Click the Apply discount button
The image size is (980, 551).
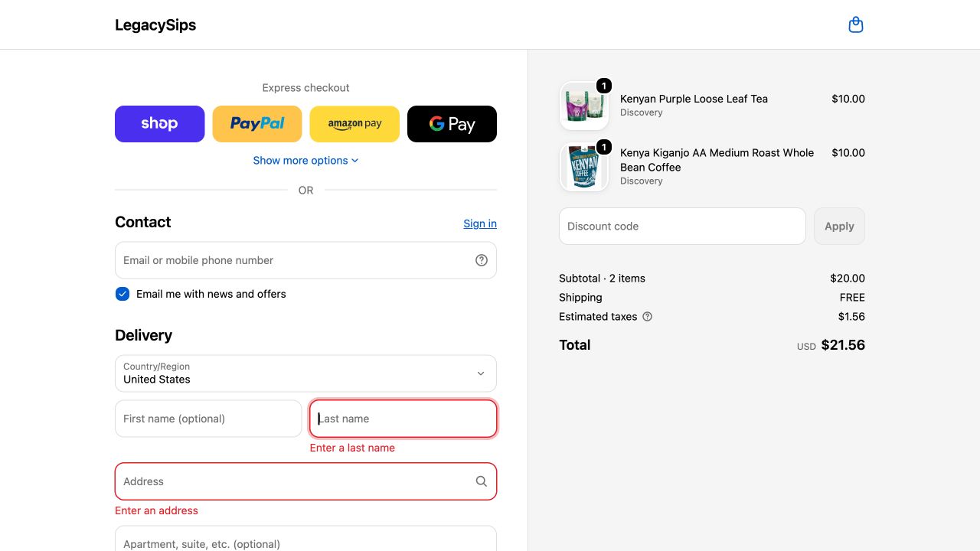839,227
